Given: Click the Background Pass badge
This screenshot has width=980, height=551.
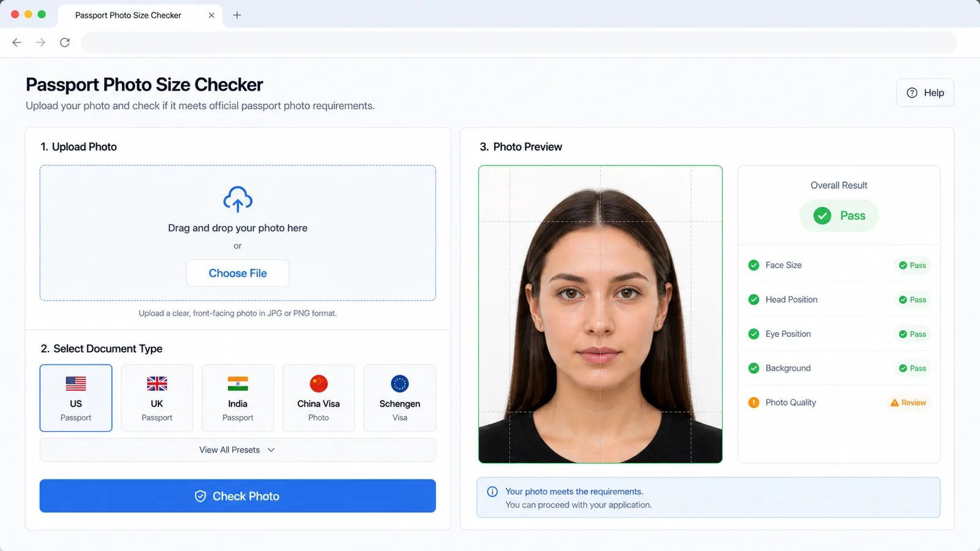Looking at the screenshot, I should tap(912, 368).
